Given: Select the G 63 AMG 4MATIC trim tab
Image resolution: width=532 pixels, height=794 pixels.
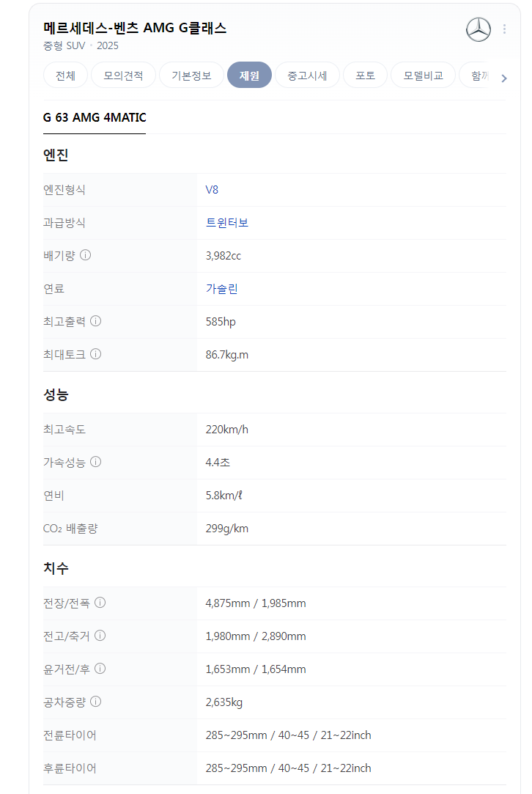Looking at the screenshot, I should (95, 117).
